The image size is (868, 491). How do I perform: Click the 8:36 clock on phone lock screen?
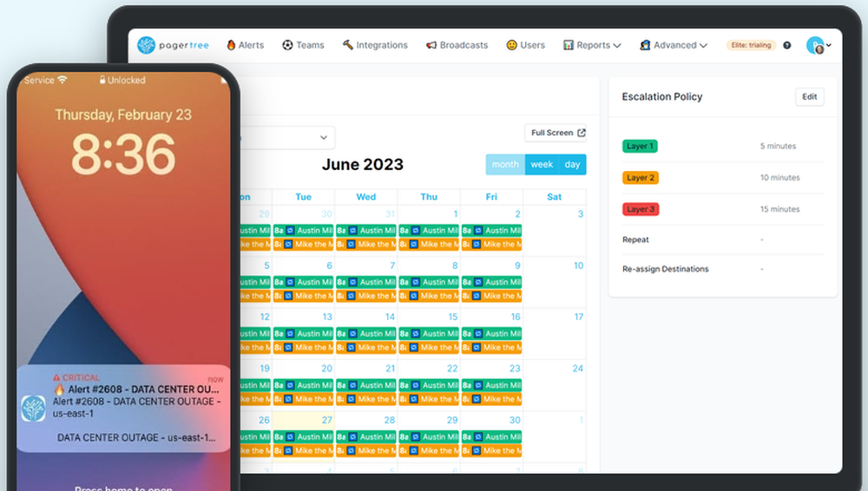tap(123, 154)
